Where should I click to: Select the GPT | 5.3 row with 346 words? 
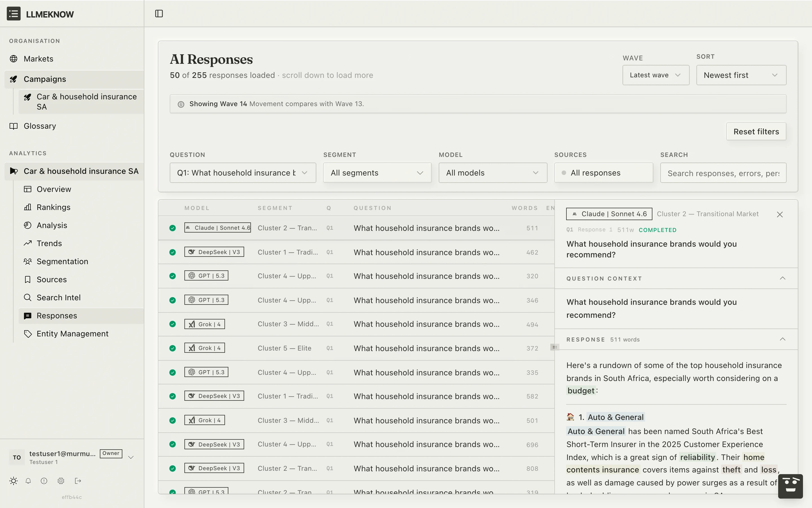click(x=356, y=300)
